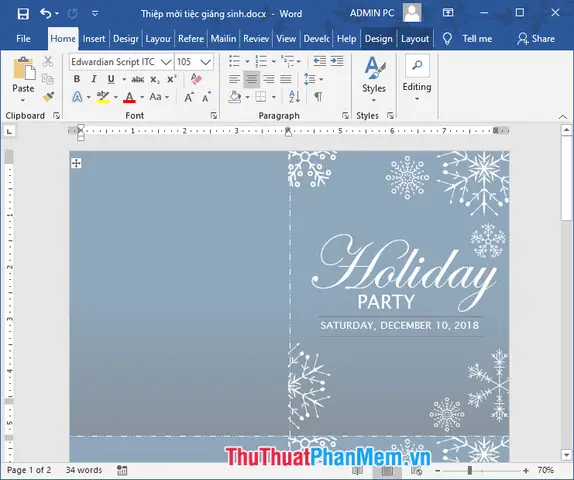Switch to the Review ribbon tab

256,38
